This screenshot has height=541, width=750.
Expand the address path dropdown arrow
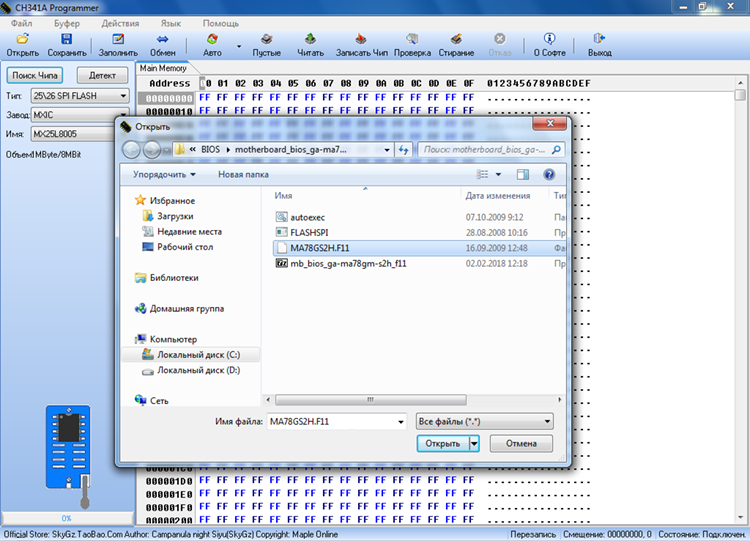pos(386,150)
